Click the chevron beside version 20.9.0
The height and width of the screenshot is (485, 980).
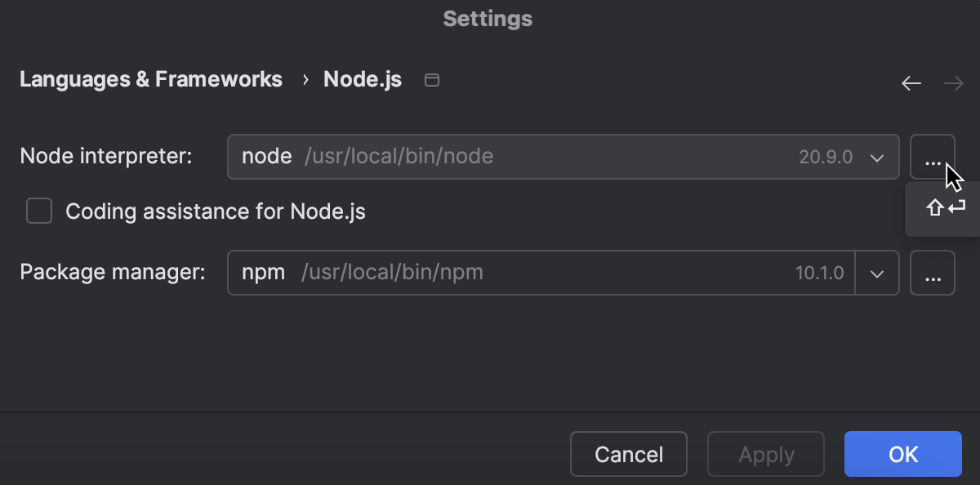(878, 156)
